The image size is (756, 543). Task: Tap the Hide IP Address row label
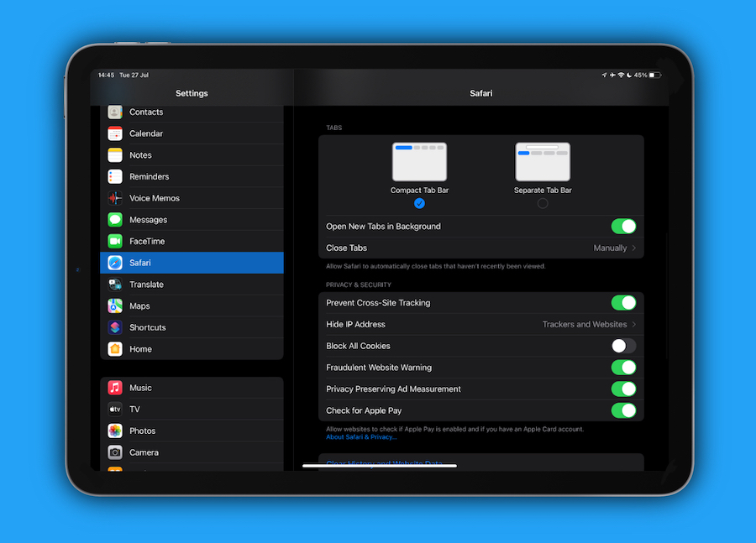point(355,324)
